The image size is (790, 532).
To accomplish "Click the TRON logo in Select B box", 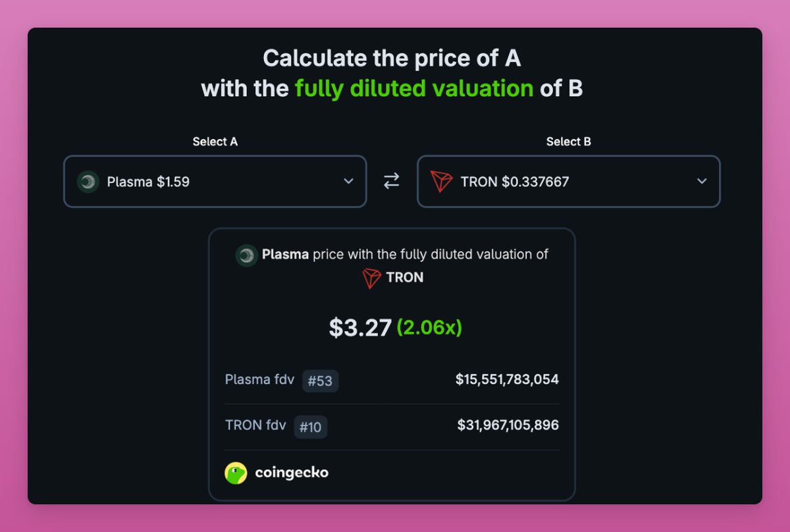I will tap(441, 182).
